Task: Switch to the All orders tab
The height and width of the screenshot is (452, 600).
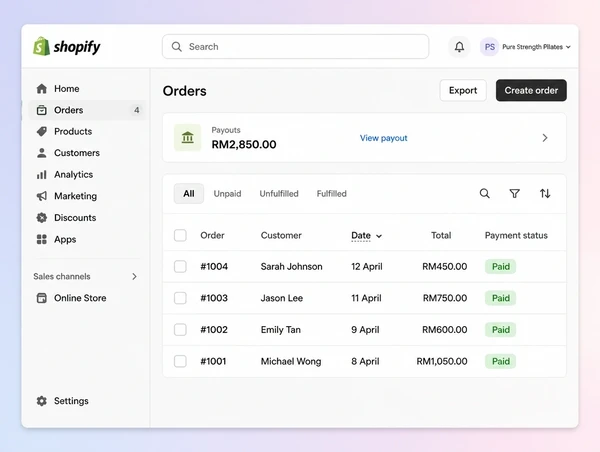Action: click(189, 194)
